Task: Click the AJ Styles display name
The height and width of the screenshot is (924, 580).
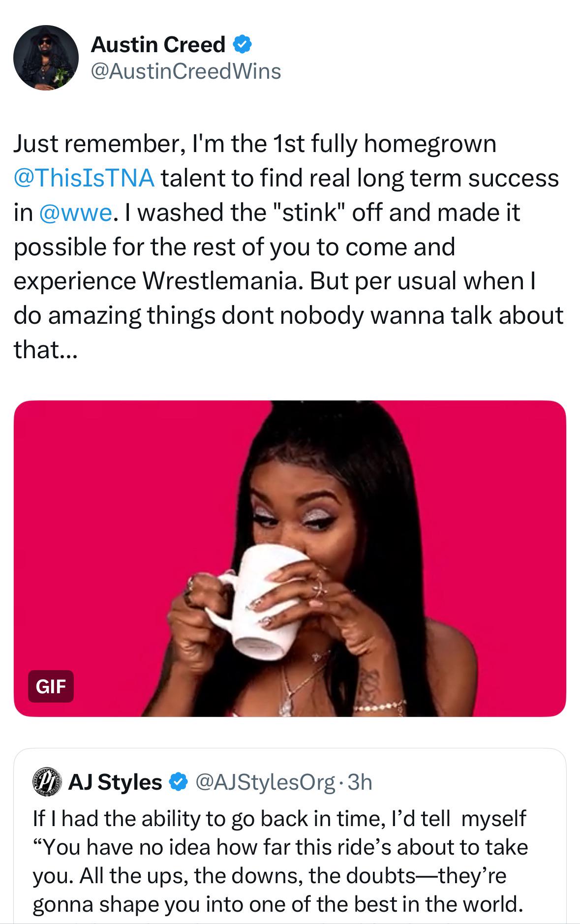Action: pos(115,782)
